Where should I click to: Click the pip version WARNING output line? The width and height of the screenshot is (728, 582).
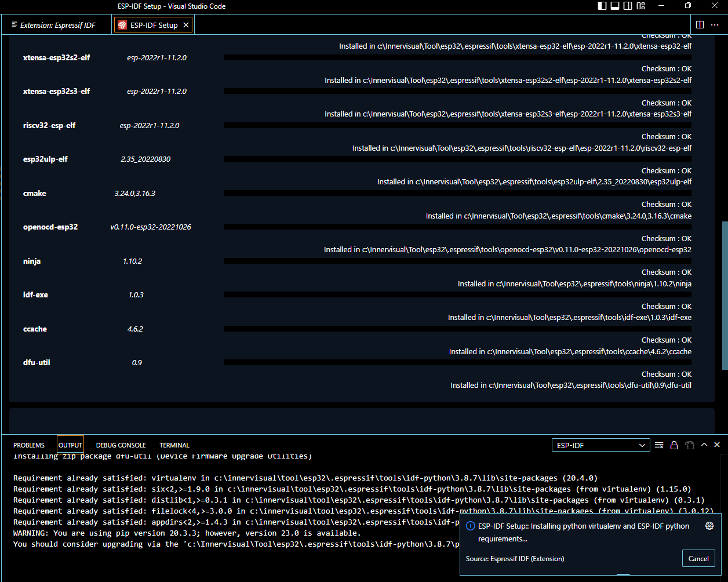click(187, 533)
